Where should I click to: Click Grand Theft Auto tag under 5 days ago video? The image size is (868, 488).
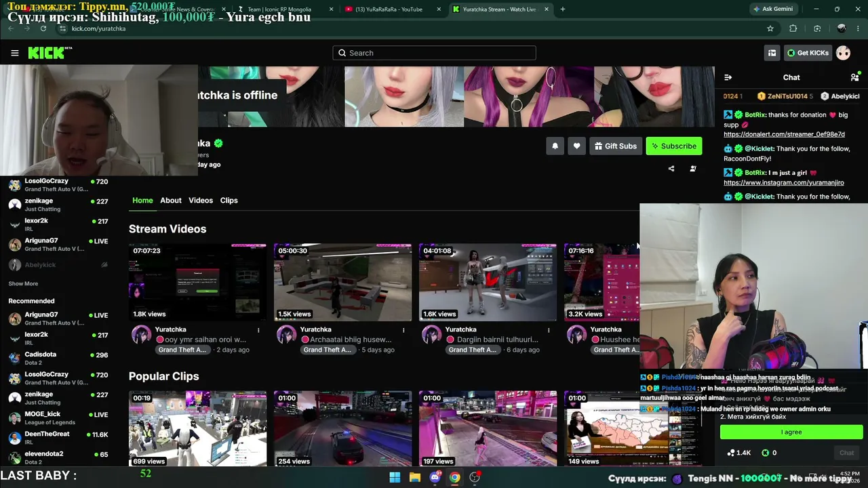[328, 350]
